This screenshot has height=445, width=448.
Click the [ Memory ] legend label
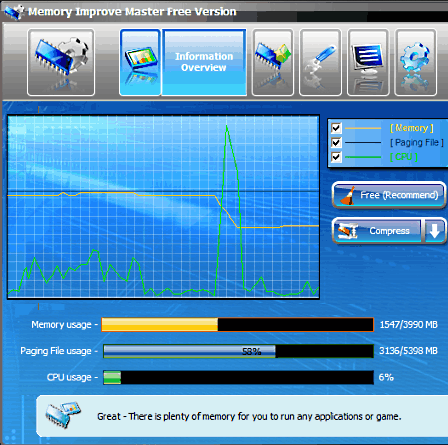pyautogui.click(x=412, y=128)
